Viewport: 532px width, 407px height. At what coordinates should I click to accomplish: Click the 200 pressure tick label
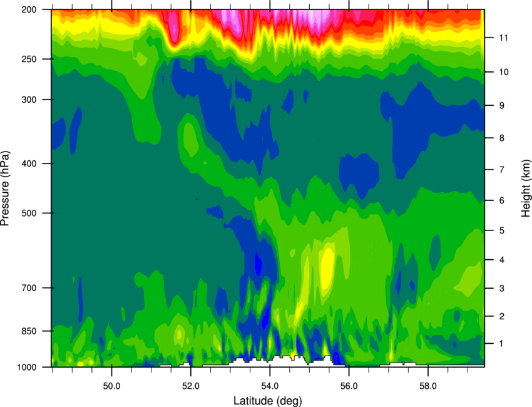click(29, 9)
